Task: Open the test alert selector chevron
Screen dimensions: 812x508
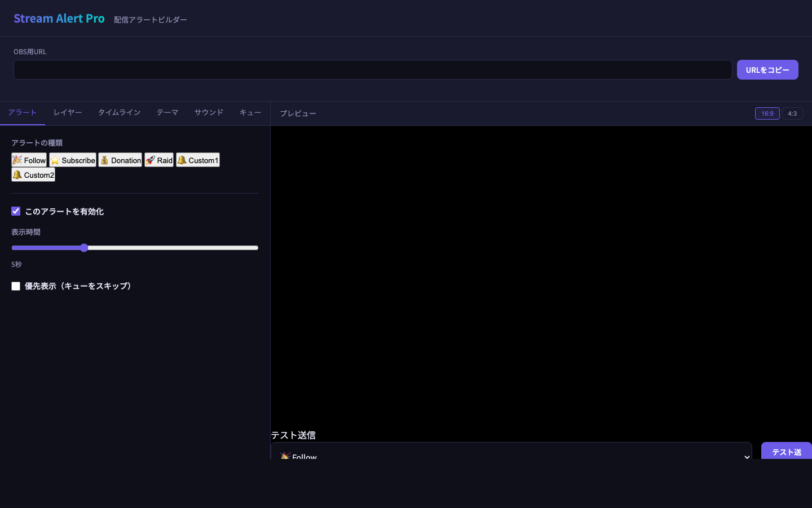Action: pyautogui.click(x=746, y=457)
